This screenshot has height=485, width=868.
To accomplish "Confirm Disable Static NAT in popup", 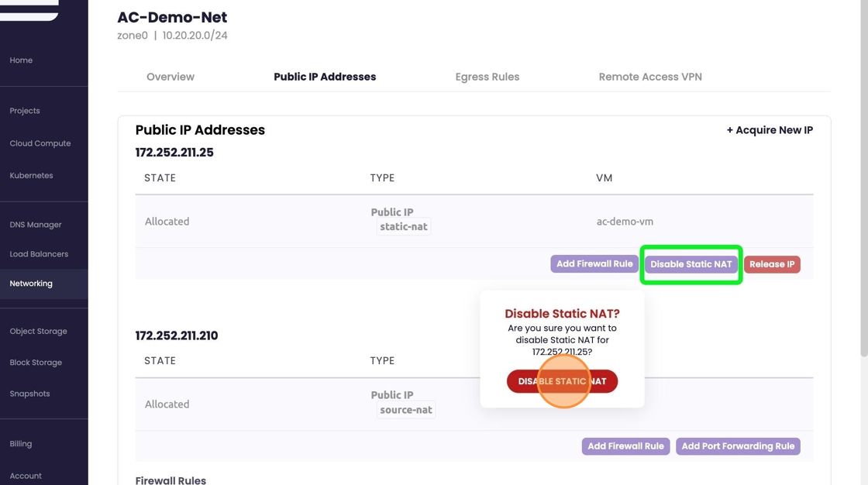I will (562, 381).
